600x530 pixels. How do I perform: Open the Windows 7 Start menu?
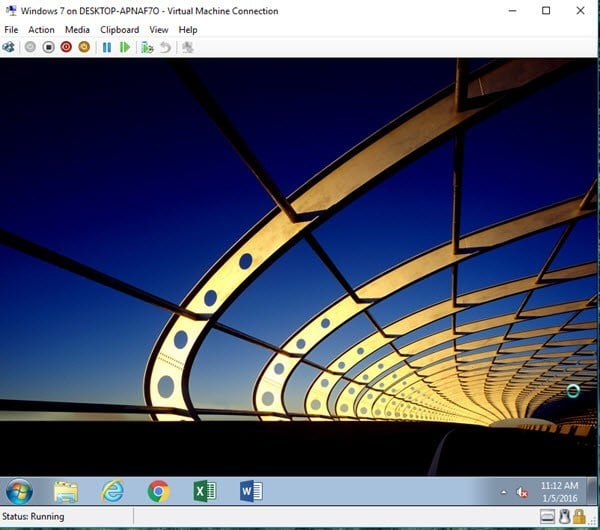click(19, 491)
